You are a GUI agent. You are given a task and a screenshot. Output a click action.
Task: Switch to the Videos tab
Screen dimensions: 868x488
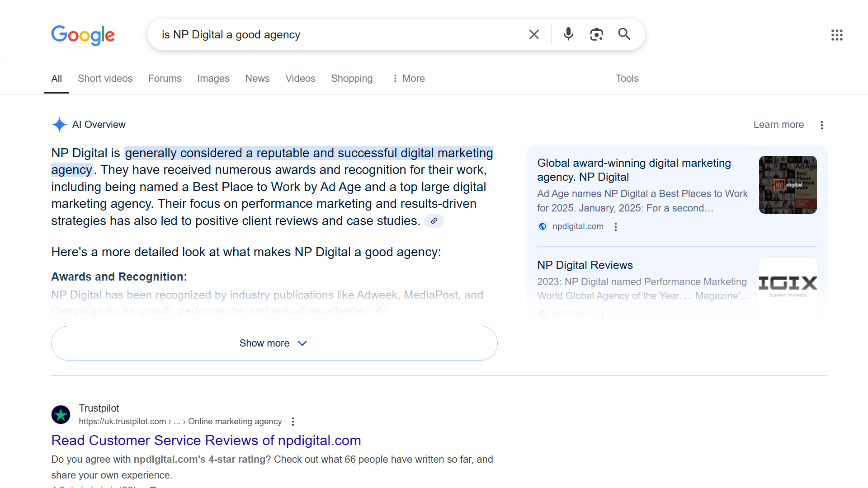[300, 78]
